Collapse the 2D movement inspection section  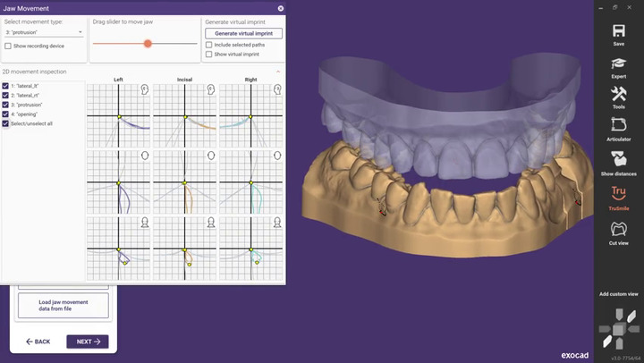click(277, 72)
